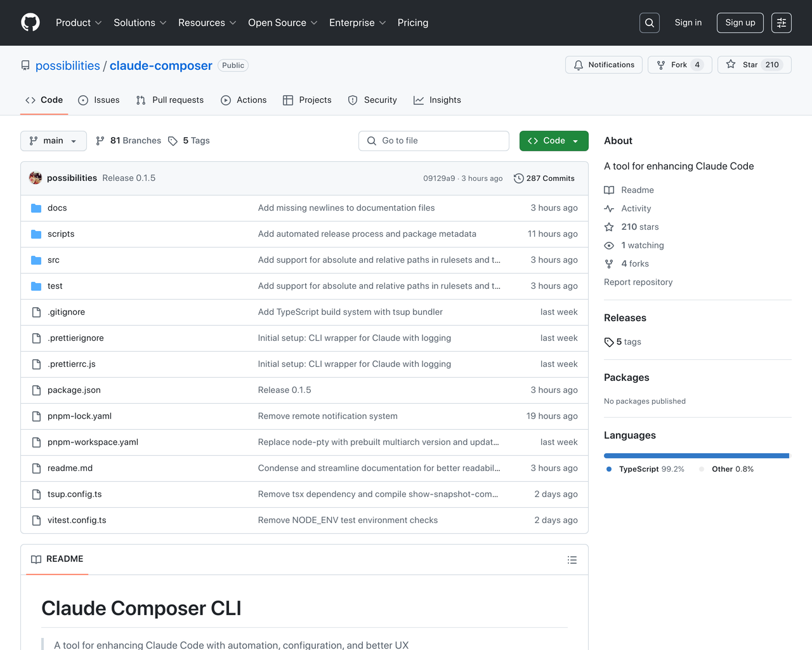Screen dimensions: 812x650
Task: Expand the Solutions menu
Action: coord(140,23)
